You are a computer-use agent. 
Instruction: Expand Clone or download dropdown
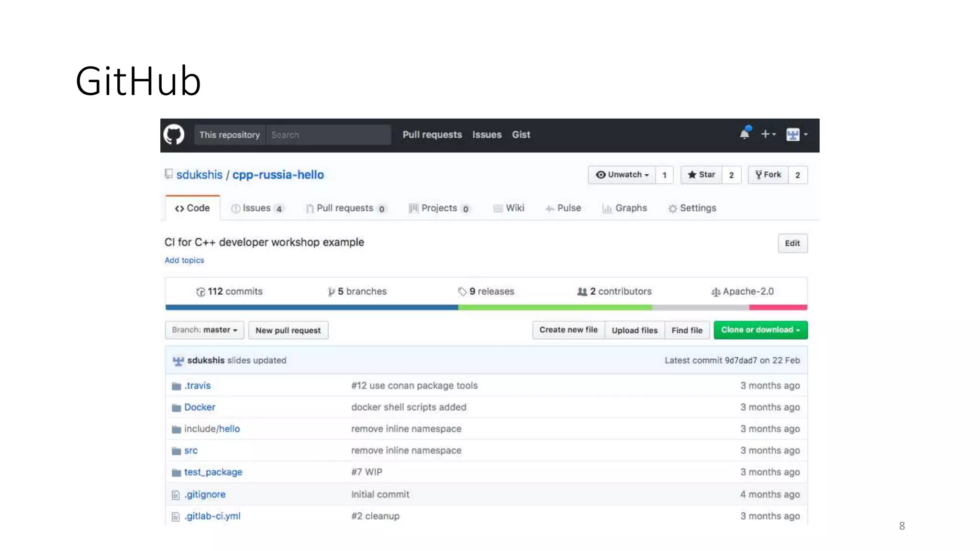[x=761, y=330]
